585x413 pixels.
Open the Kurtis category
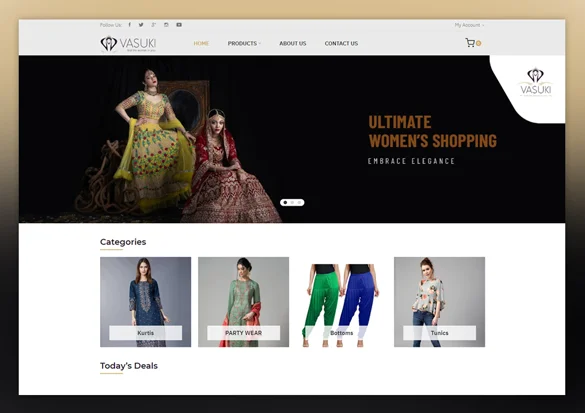(146, 302)
